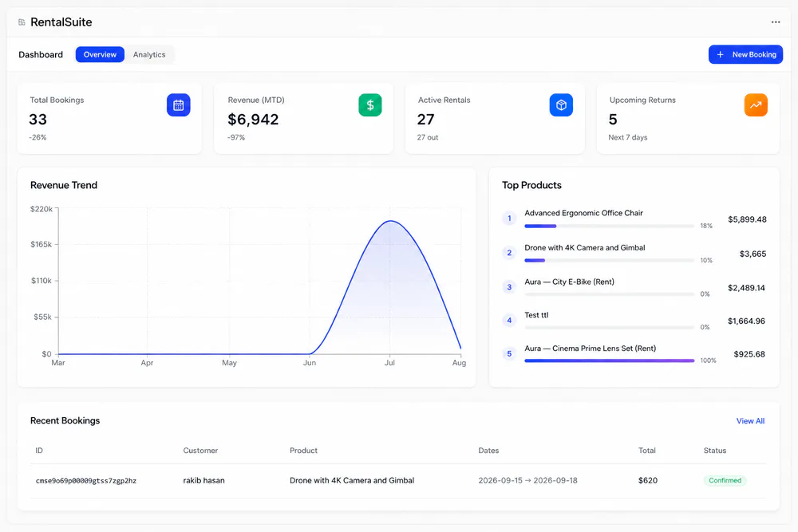Click the Total Bookings card value 33
798x532 pixels.
[x=38, y=120]
